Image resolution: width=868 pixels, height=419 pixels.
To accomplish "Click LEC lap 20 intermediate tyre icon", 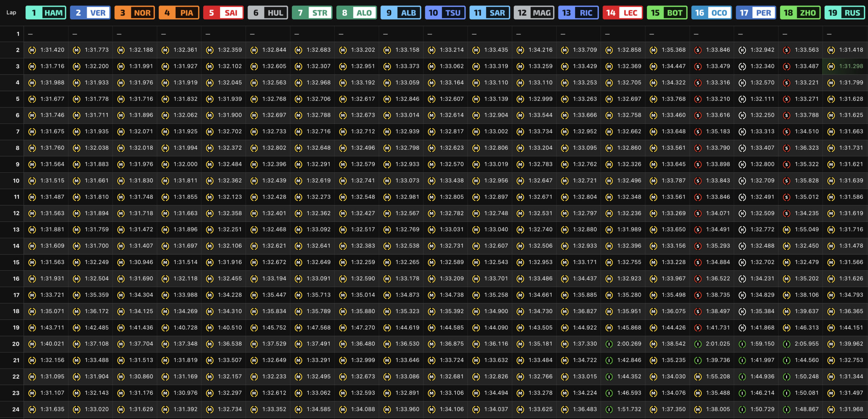I will click(x=609, y=344).
